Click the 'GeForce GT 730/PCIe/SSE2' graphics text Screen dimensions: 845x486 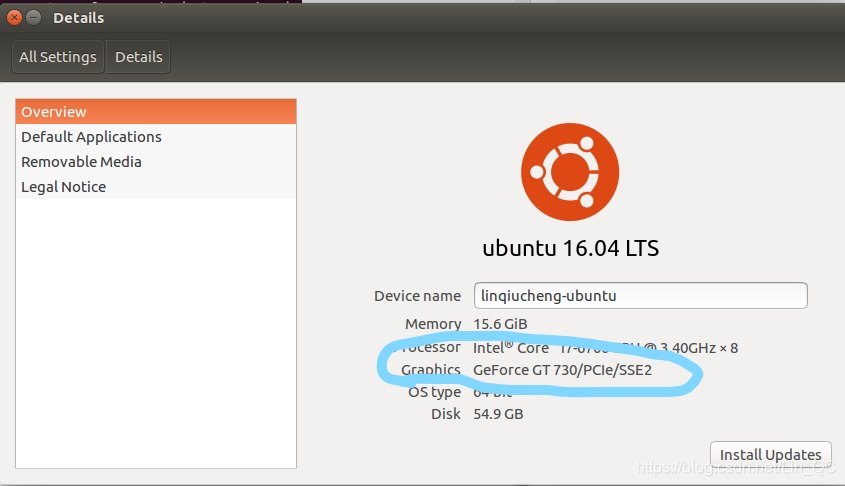562,370
